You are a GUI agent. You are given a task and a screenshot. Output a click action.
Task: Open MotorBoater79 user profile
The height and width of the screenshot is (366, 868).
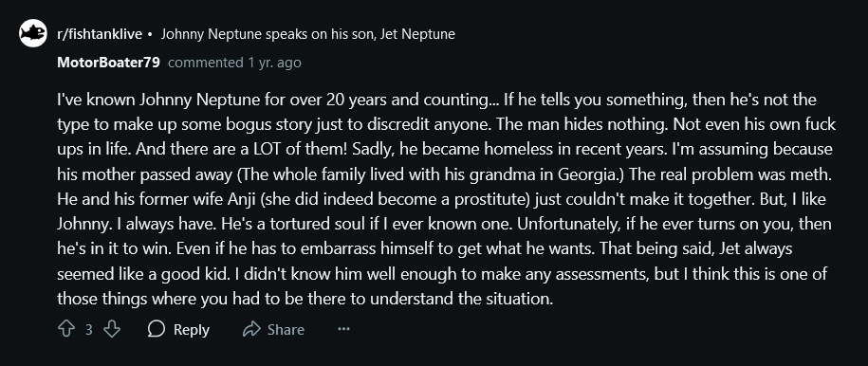108,63
